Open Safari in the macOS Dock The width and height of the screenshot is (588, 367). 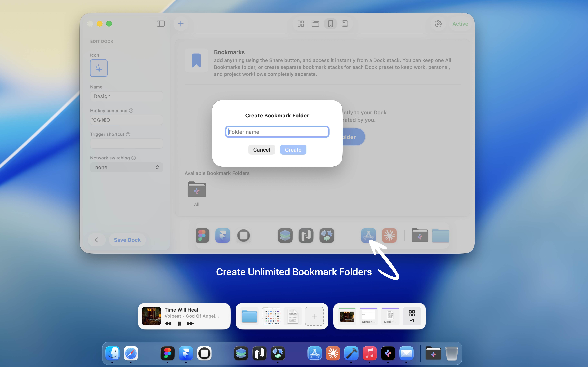point(131,353)
